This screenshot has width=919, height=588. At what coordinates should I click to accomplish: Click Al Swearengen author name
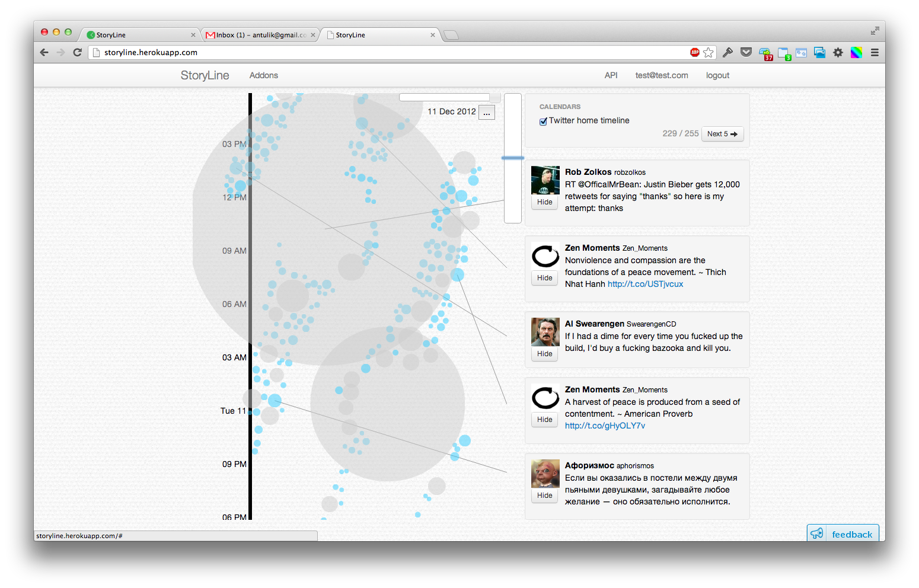(594, 324)
